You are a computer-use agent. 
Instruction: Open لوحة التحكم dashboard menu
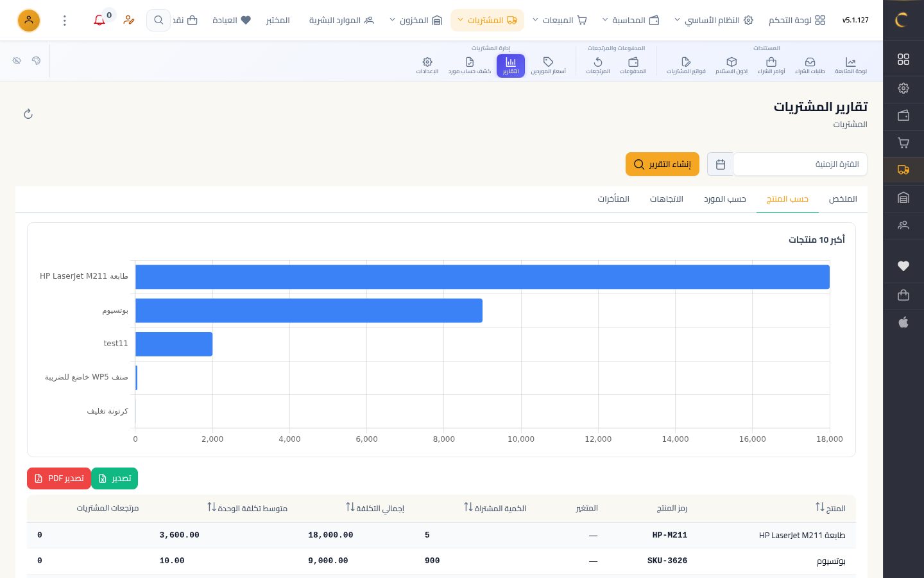797,21
